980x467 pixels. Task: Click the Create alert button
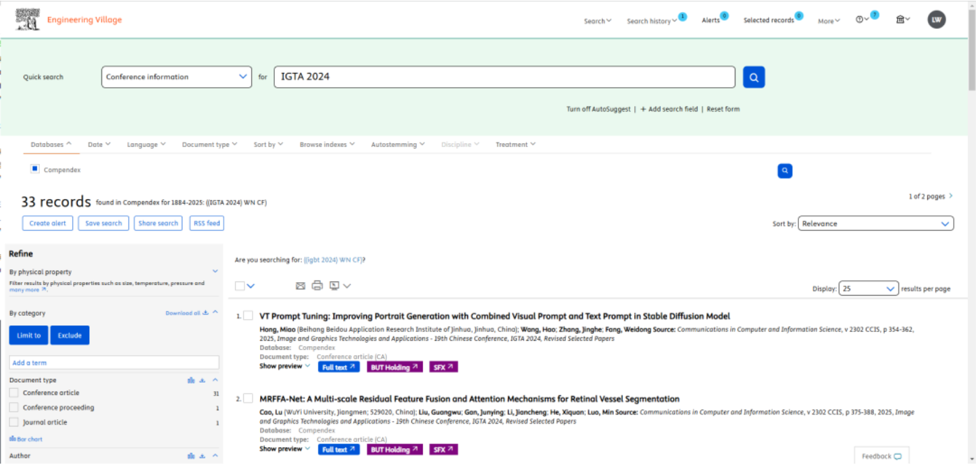pos(48,223)
